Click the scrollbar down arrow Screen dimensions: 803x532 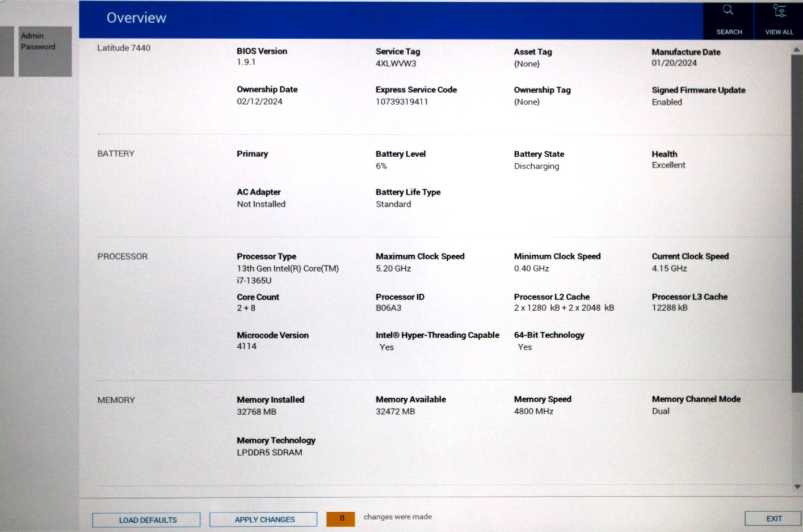point(797,487)
